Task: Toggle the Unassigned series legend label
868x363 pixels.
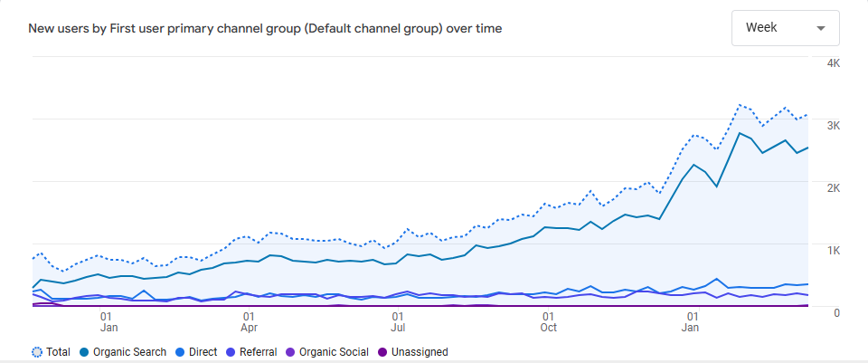Action: point(420,352)
